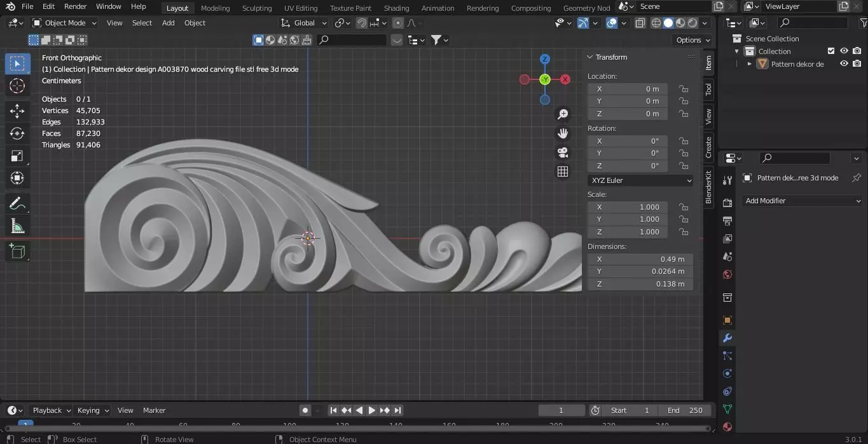Choose the Add Cube tool
The image size is (868, 444).
(17, 251)
